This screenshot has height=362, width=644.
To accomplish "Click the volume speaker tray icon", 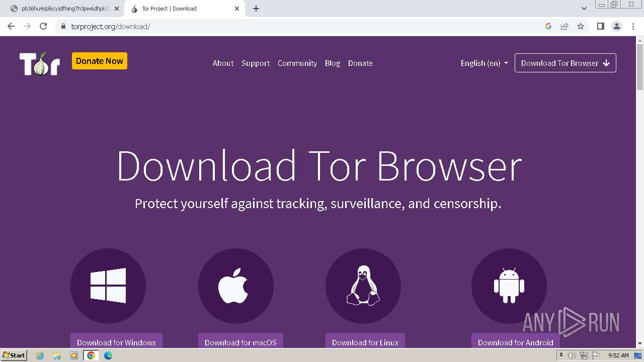I will [572, 355].
